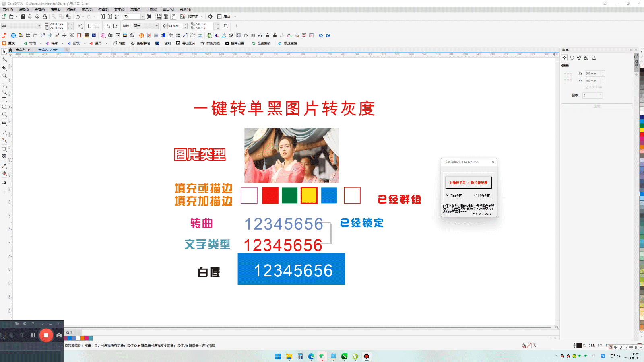Screen dimensions: 644x362
Task: Click the full-screen preview icon next to zoom level
Action: click(149, 16)
